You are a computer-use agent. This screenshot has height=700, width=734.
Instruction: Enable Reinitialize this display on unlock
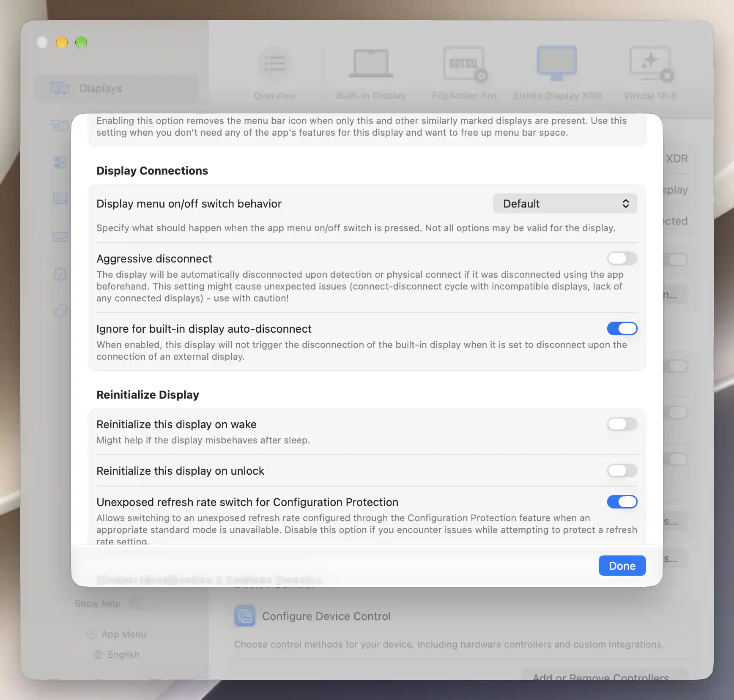coord(622,470)
